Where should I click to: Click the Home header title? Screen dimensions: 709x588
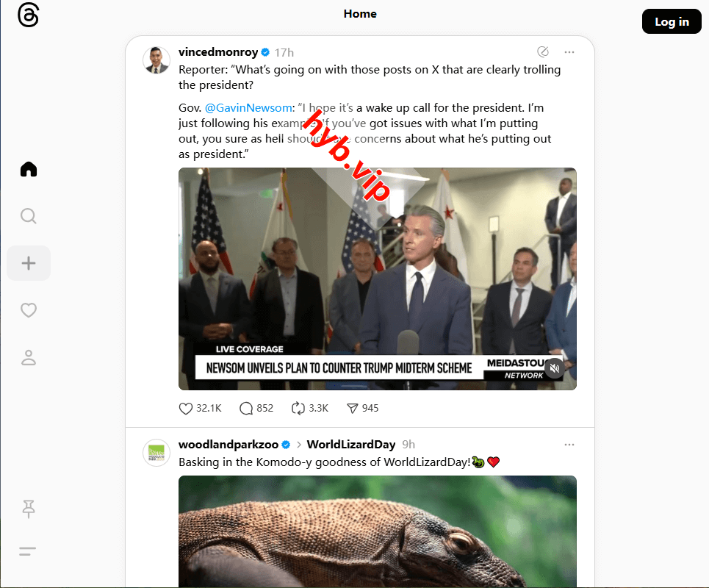pos(360,14)
